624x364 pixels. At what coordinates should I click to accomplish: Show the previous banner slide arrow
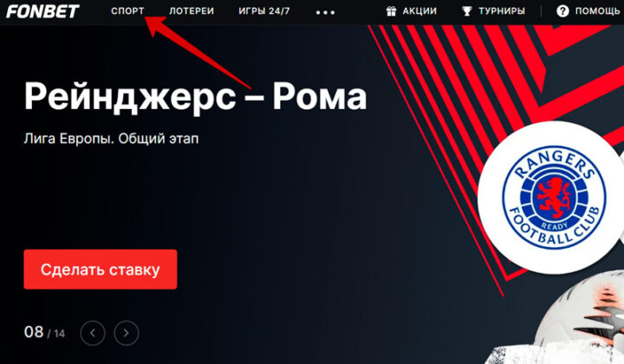click(93, 333)
